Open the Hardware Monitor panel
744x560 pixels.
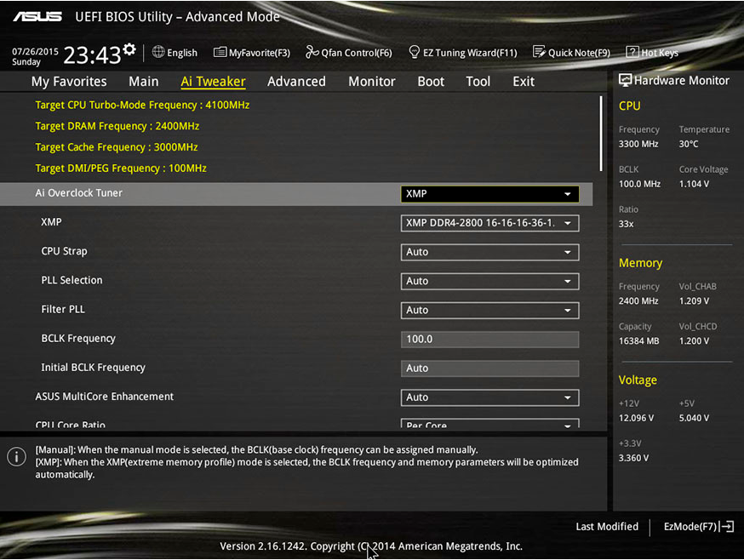pyautogui.click(x=674, y=80)
